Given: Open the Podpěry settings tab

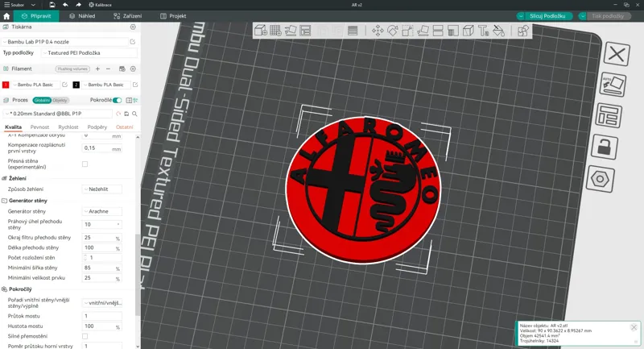Looking at the screenshot, I should point(97,127).
